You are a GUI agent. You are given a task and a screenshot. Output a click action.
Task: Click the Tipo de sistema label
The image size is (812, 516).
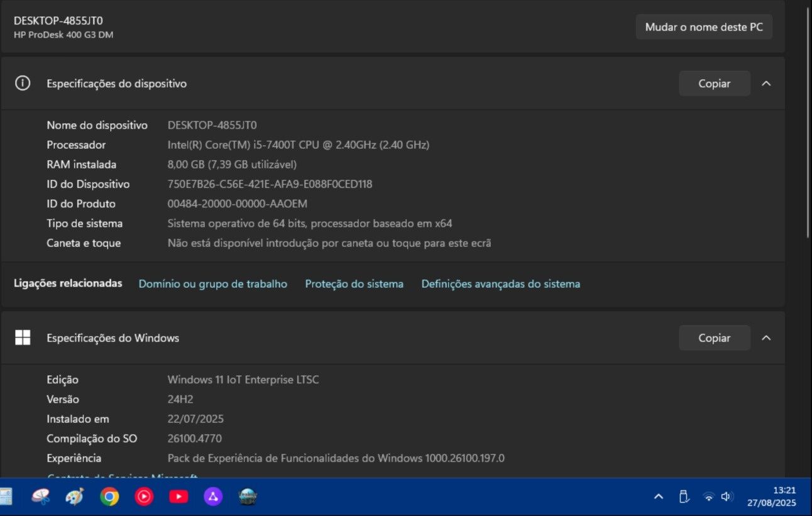click(x=85, y=223)
